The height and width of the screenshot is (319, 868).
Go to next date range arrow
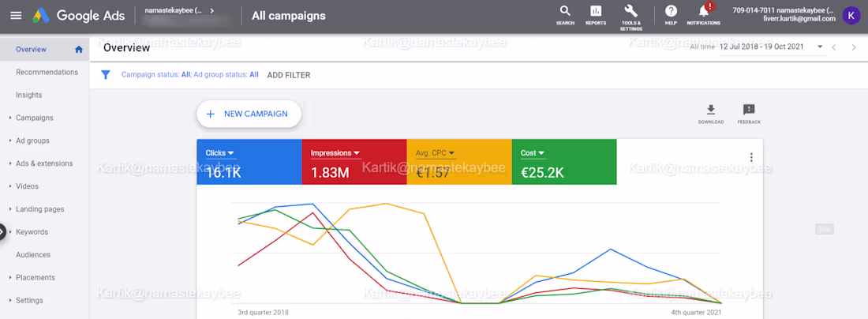coord(854,47)
